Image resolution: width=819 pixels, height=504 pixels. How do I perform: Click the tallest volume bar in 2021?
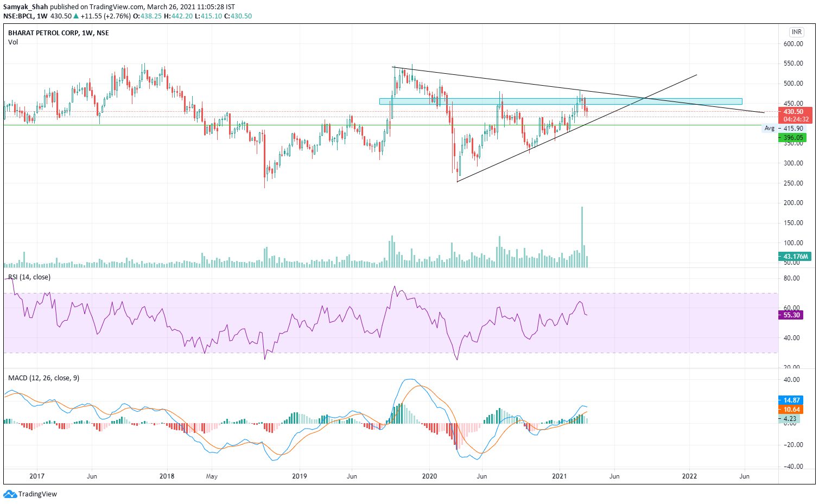pyautogui.click(x=582, y=237)
